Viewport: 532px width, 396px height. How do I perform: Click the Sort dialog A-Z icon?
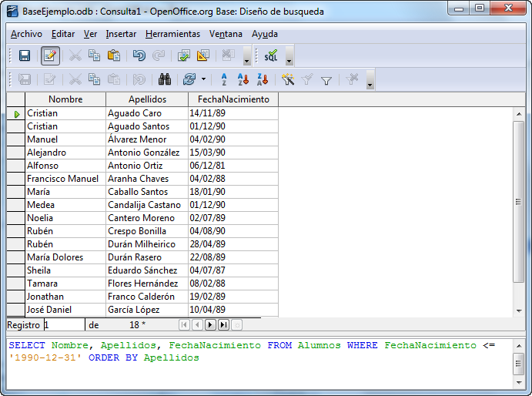[x=224, y=79]
